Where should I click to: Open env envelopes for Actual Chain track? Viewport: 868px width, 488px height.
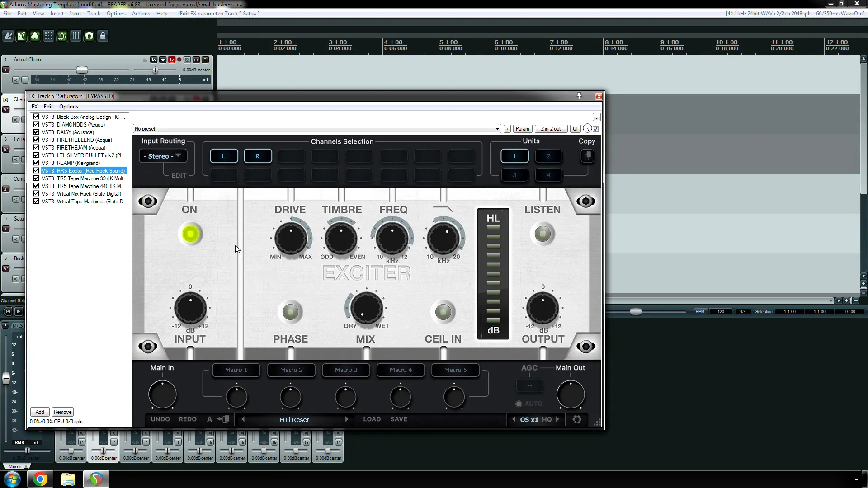[x=162, y=60]
